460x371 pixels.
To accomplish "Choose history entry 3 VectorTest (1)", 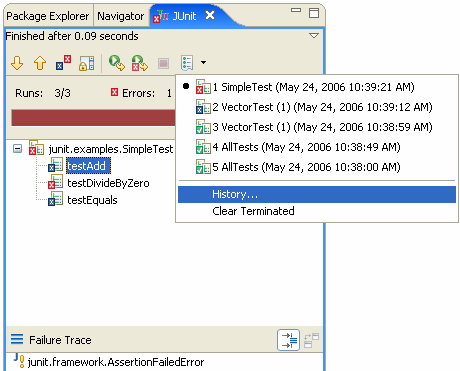I will click(317, 127).
